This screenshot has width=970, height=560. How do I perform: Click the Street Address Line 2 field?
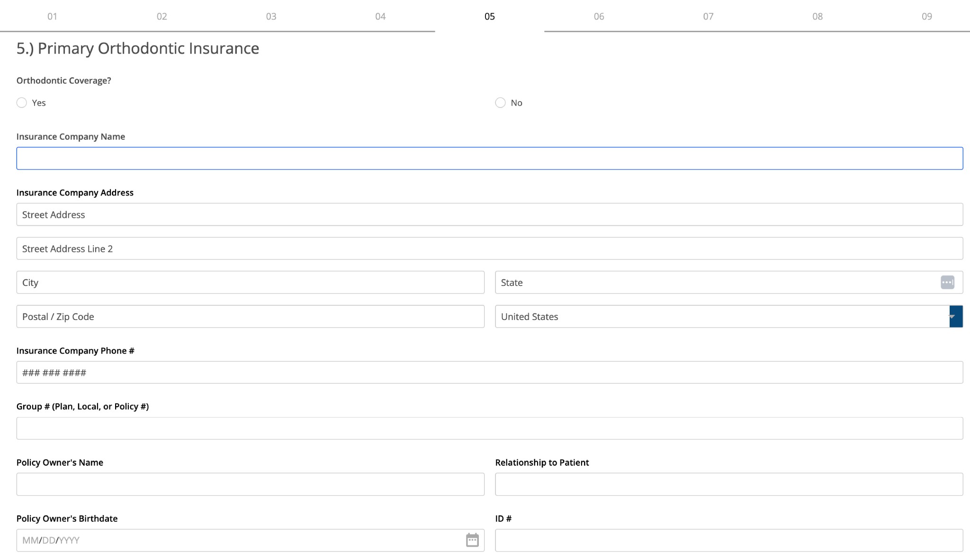click(x=490, y=249)
